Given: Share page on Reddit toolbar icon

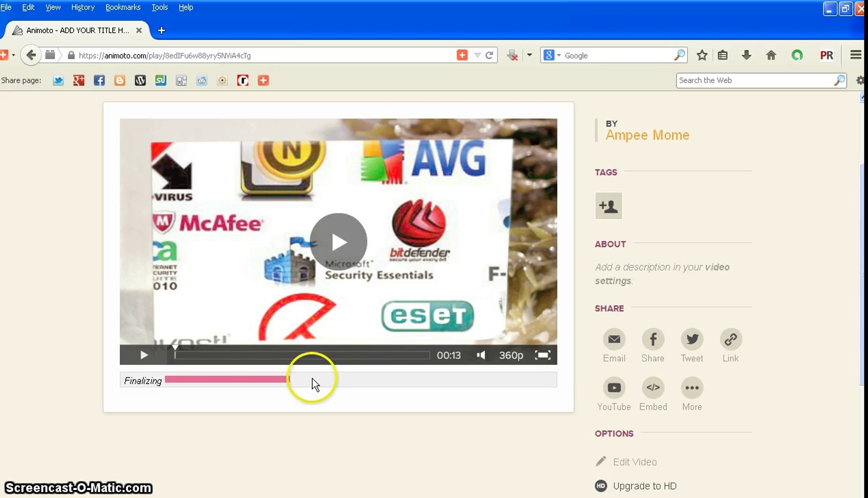Looking at the screenshot, I should (x=202, y=81).
